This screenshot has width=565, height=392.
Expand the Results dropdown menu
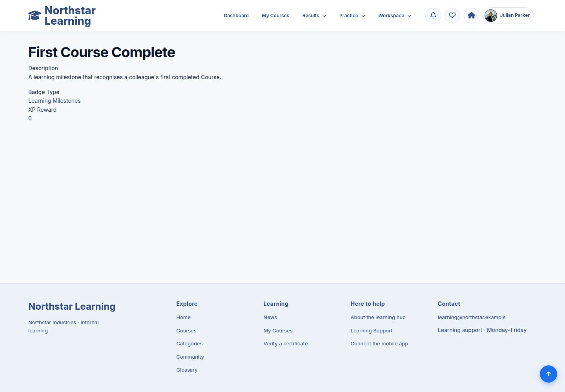tap(314, 16)
